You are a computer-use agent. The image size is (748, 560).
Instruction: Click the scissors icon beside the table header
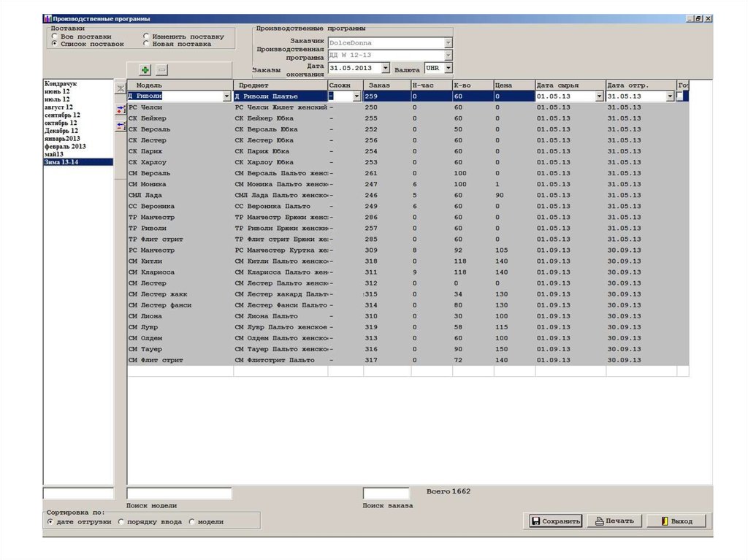(120, 88)
